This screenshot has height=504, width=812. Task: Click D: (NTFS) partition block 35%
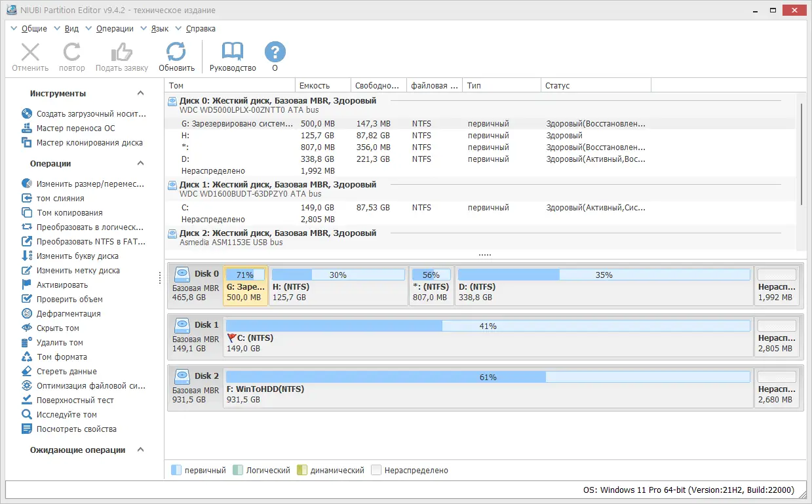point(604,286)
